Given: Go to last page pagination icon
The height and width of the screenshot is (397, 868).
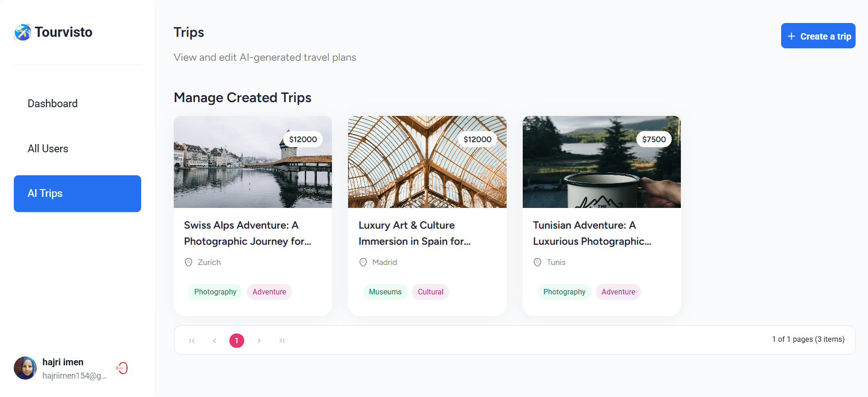Looking at the screenshot, I should 282,340.
